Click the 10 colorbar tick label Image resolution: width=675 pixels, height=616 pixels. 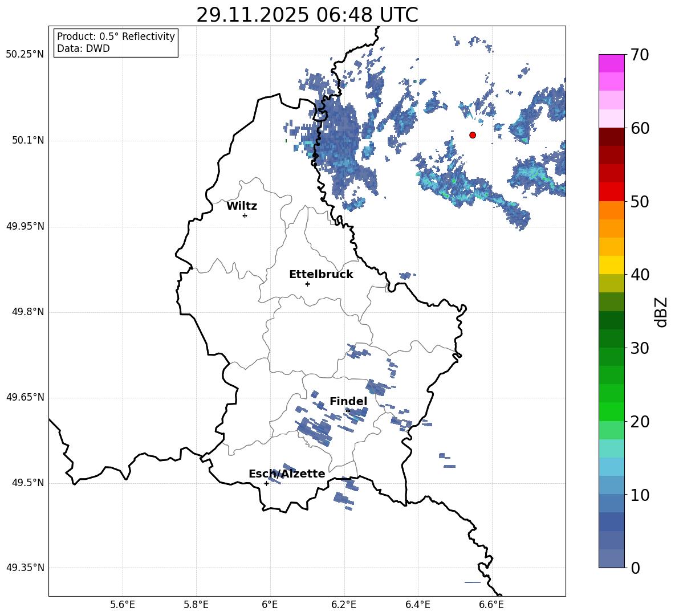[640, 495]
